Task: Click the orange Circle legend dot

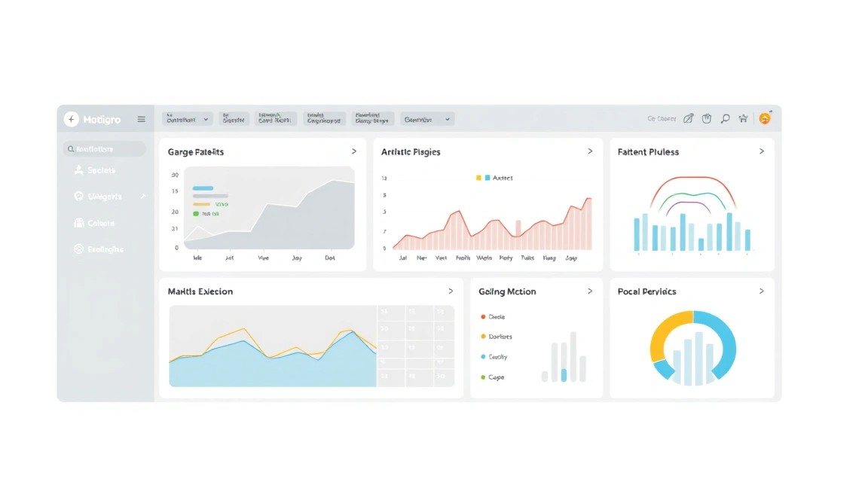Action: coord(483,316)
